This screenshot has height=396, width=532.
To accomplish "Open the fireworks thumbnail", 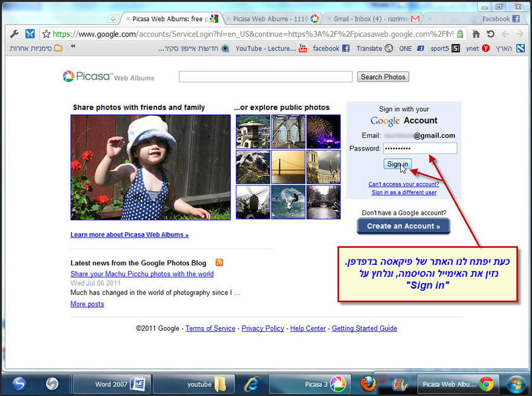I will [x=323, y=131].
